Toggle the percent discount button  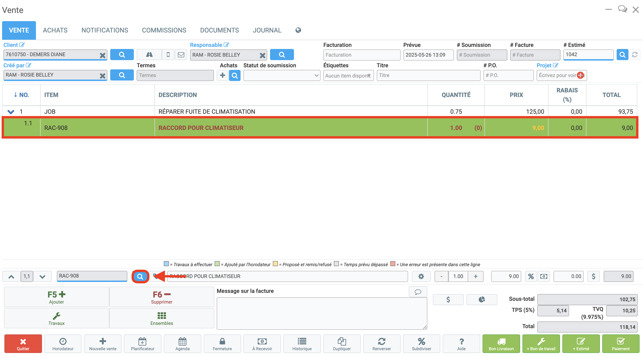click(x=531, y=276)
